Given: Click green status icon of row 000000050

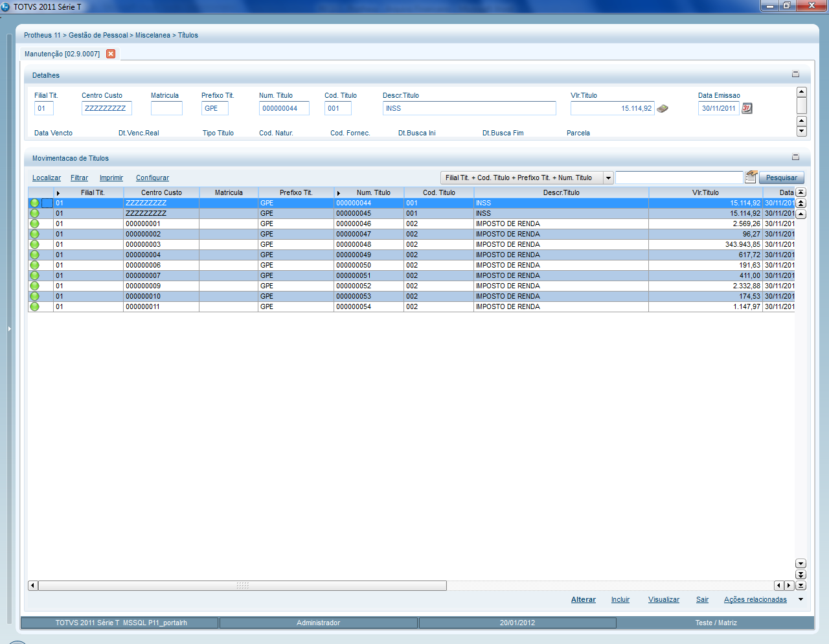Looking at the screenshot, I should click(34, 266).
